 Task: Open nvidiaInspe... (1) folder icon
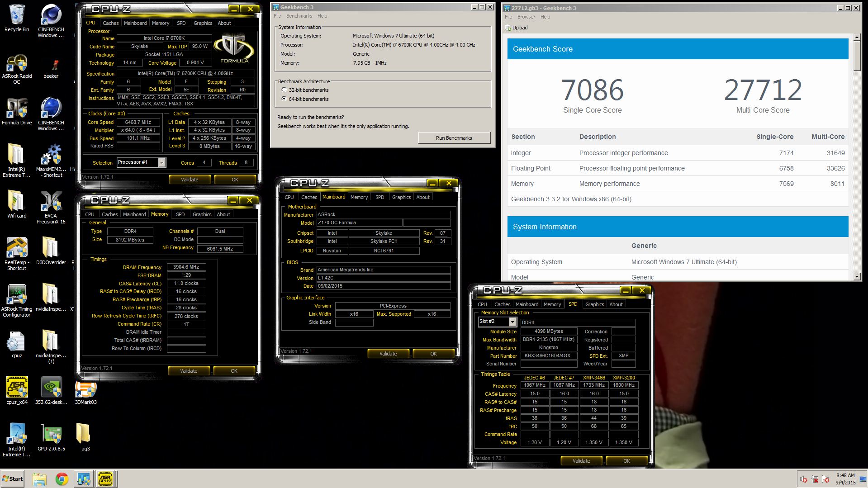coord(51,347)
